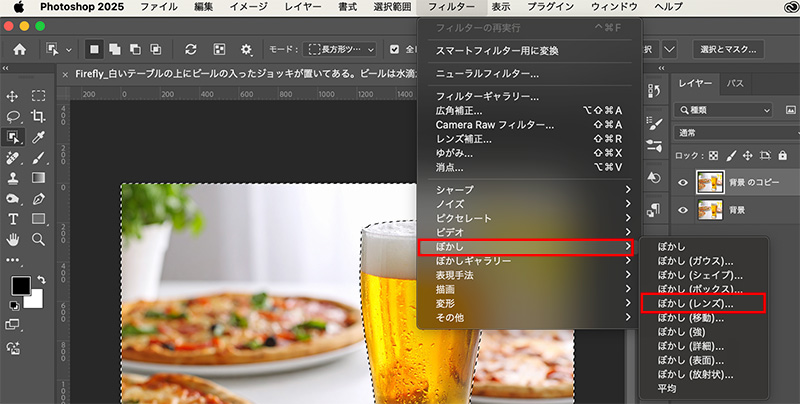
Task: Choose Subtract from selection mode button
Action: coord(135,49)
